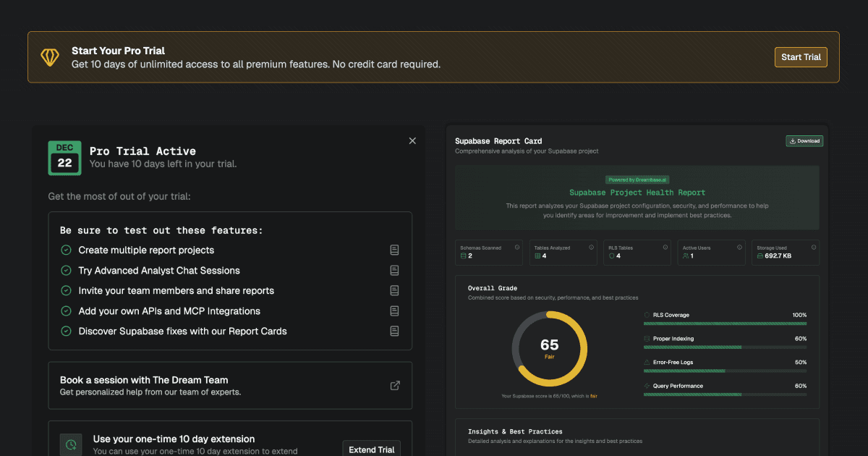Open docs icon for Invite your team members
Screen dimensions: 868x456
pos(394,290)
